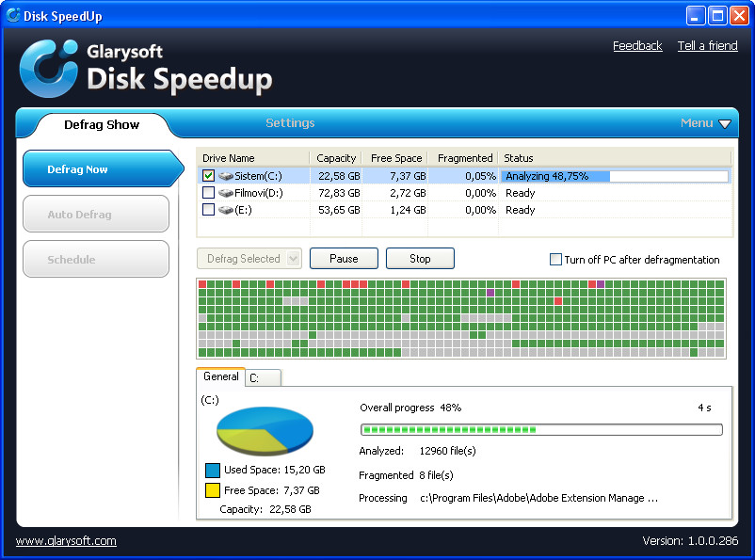Close the Disk SpeedUp window

click(x=739, y=15)
